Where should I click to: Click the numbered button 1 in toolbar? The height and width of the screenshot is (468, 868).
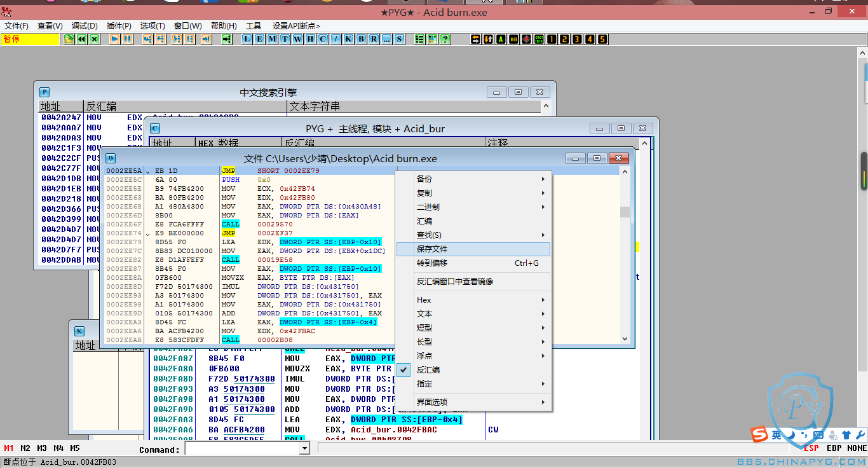click(552, 39)
